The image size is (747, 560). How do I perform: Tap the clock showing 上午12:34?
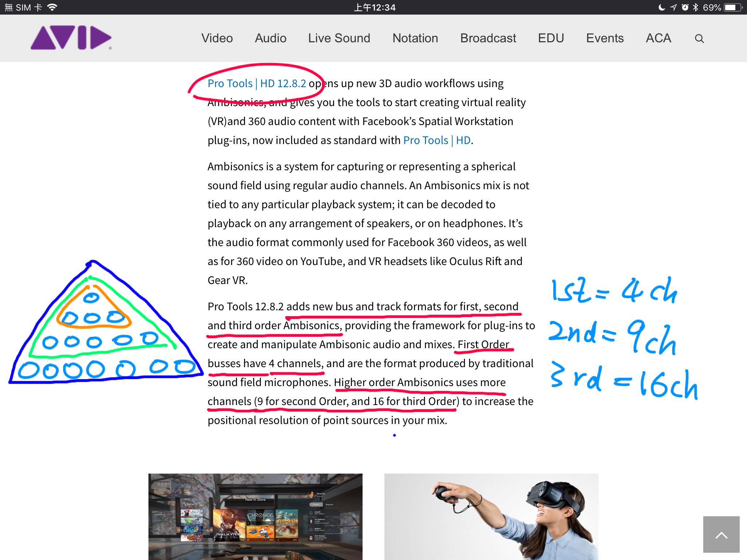click(375, 7)
